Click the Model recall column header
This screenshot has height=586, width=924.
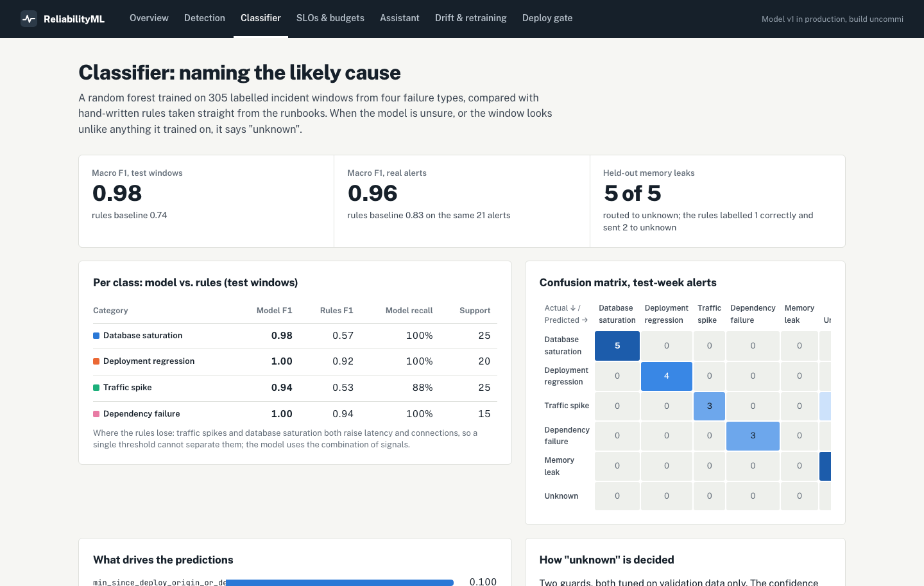pos(409,311)
